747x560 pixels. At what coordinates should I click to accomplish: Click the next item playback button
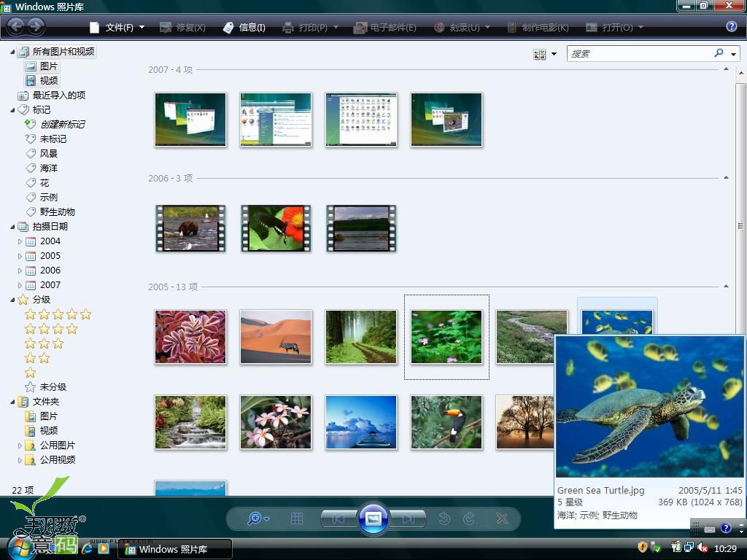(407, 518)
